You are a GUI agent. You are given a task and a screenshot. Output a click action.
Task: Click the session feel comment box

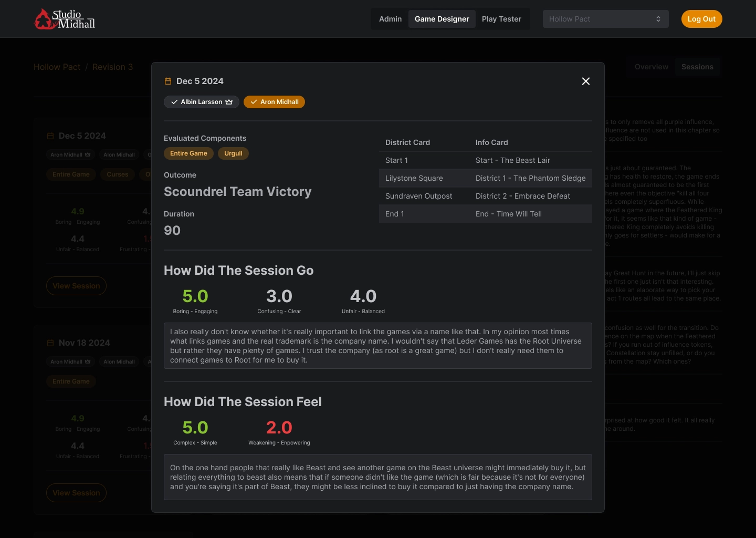(377, 477)
